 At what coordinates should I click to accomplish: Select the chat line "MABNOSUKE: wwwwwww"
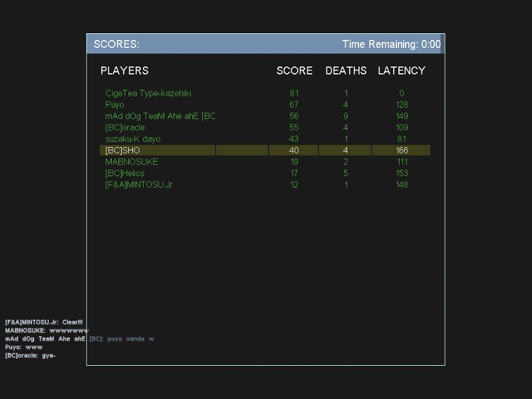[x=47, y=331]
